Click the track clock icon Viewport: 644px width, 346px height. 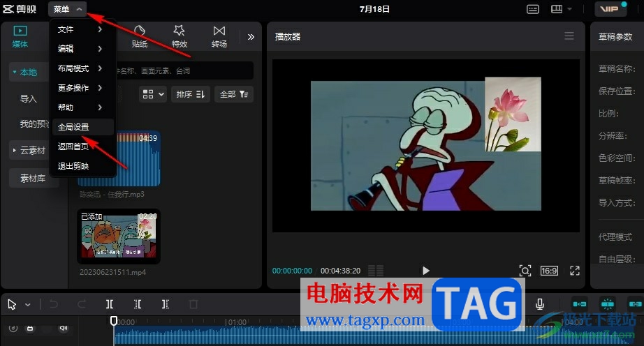click(x=13, y=328)
